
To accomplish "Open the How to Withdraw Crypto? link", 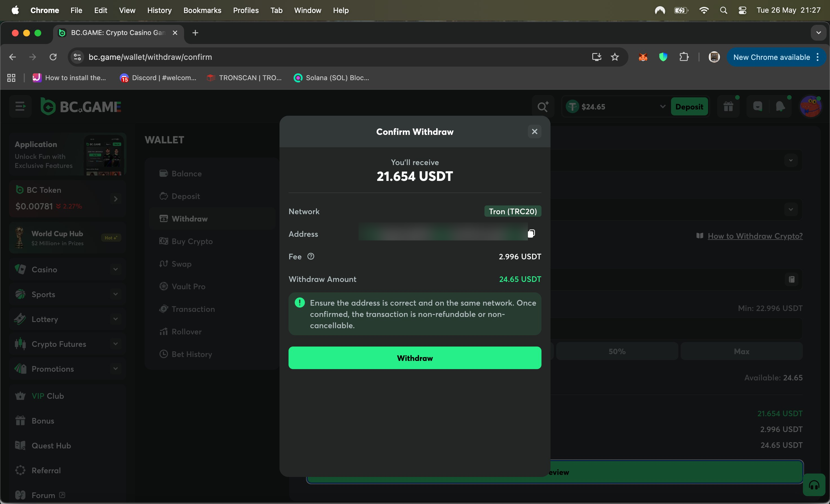I will [x=755, y=236].
